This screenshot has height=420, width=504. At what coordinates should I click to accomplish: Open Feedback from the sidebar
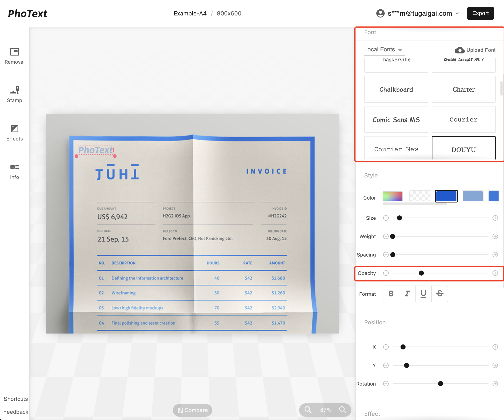tap(16, 412)
